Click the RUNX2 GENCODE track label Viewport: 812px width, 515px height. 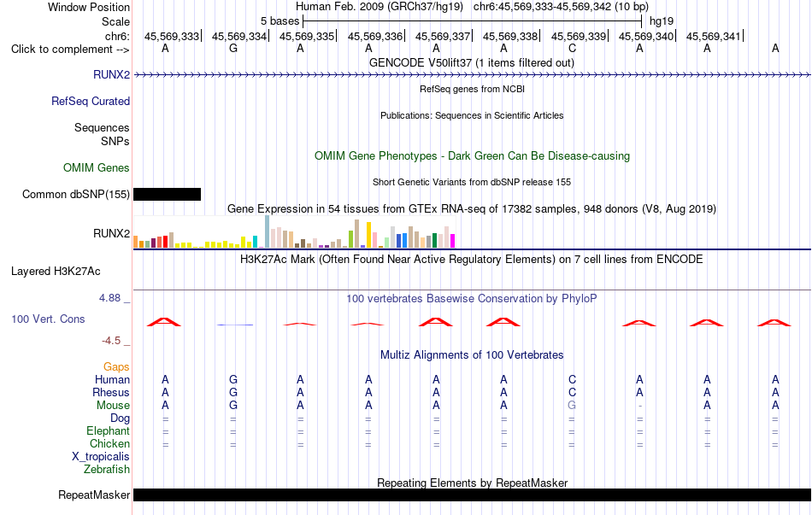click(x=111, y=74)
